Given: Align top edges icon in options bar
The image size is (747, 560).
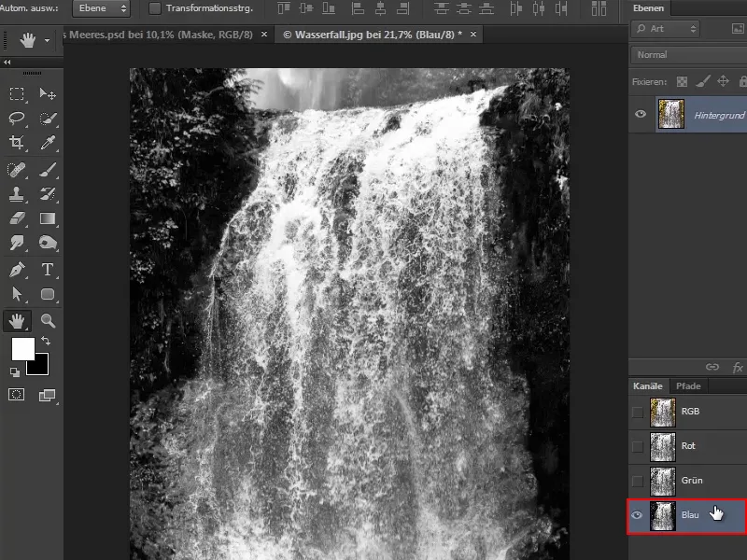Looking at the screenshot, I should pos(284,8).
